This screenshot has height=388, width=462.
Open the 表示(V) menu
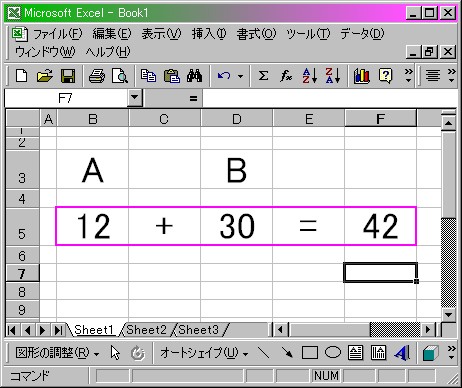click(161, 34)
